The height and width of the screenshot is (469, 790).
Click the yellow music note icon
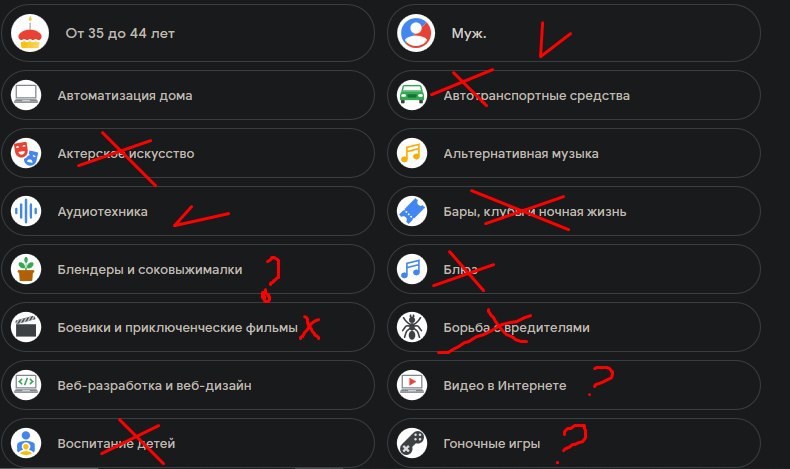tap(412, 153)
